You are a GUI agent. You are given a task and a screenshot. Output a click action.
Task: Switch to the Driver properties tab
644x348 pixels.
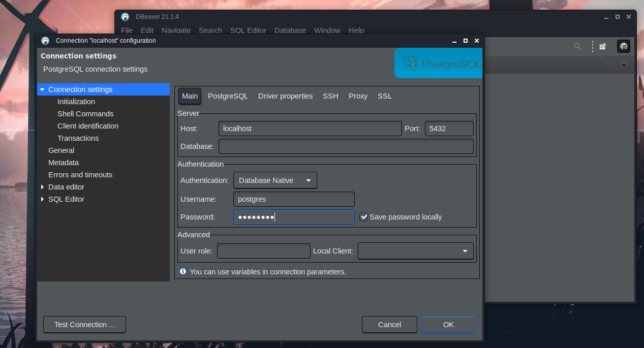coord(285,96)
